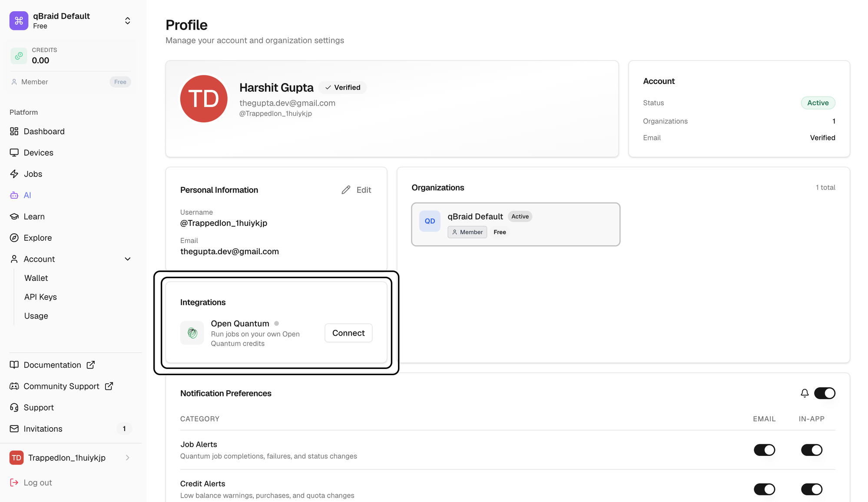Click the green credits icon

click(x=19, y=56)
